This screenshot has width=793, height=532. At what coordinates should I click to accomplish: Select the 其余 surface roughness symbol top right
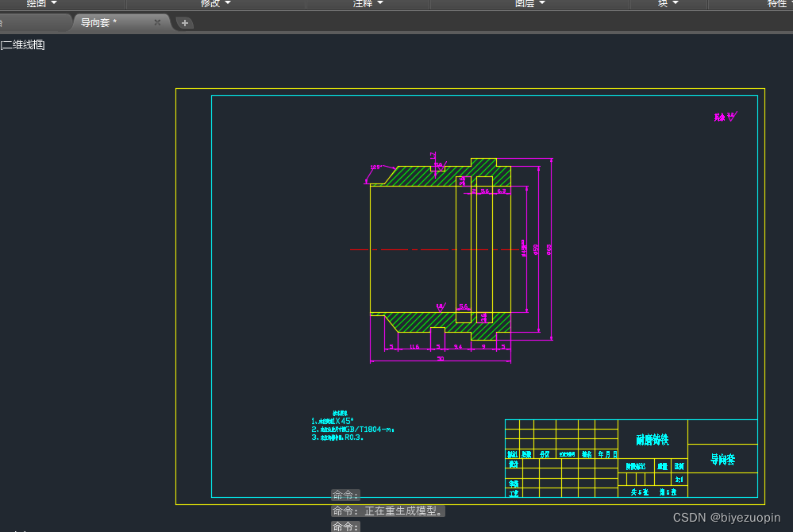click(x=726, y=117)
